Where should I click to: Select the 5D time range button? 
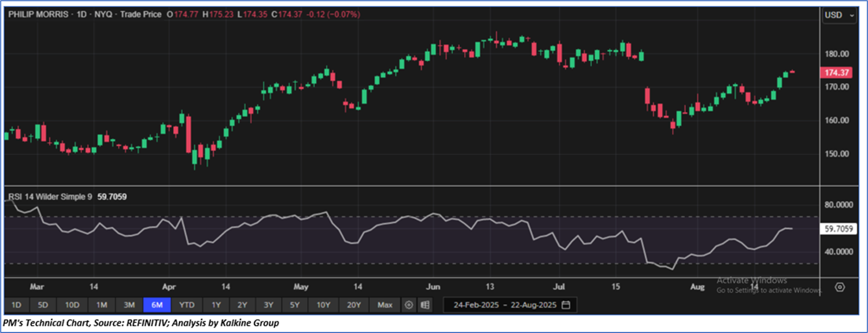point(43,305)
